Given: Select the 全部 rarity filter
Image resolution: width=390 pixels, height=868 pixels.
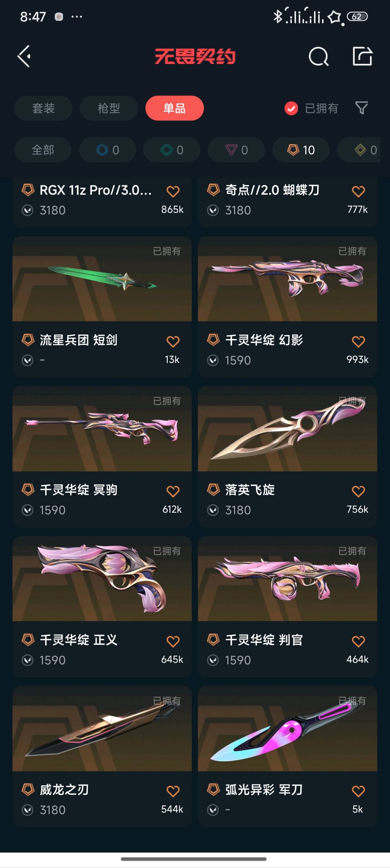Looking at the screenshot, I should coord(43,150).
